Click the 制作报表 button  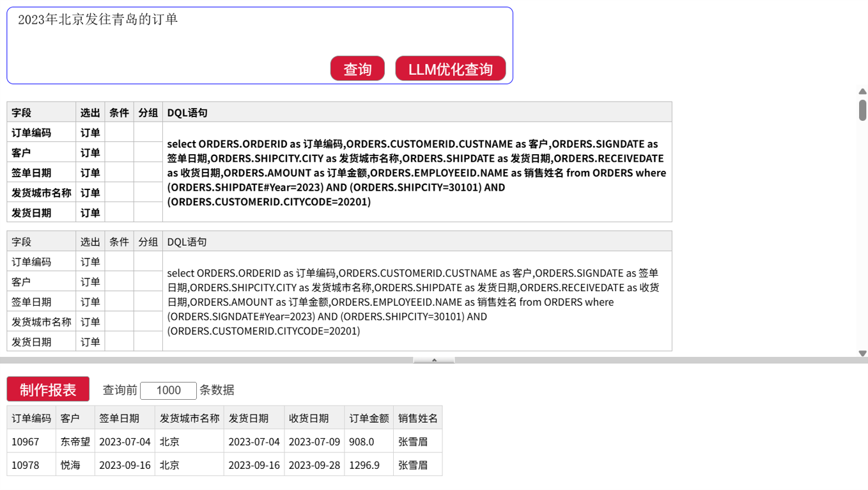tap(48, 390)
